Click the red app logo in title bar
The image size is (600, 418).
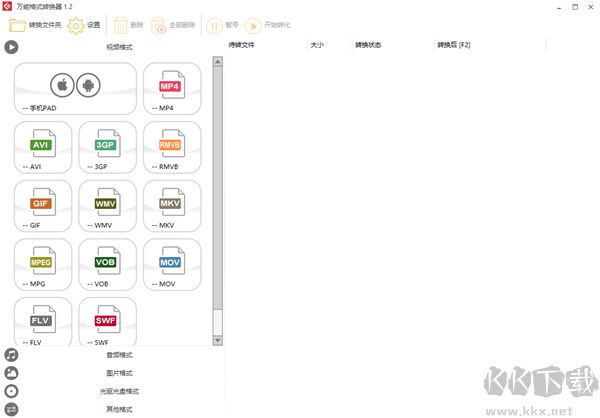click(7, 6)
